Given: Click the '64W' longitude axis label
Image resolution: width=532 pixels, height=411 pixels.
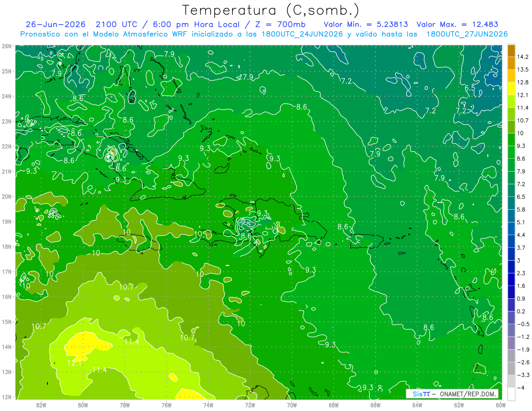Looking at the screenshot, I should pos(417,405).
